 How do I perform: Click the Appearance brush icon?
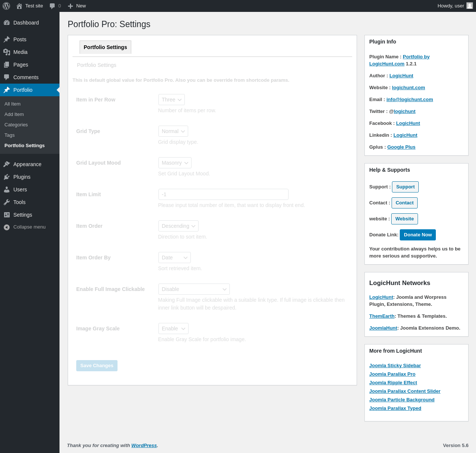[x=7, y=164]
